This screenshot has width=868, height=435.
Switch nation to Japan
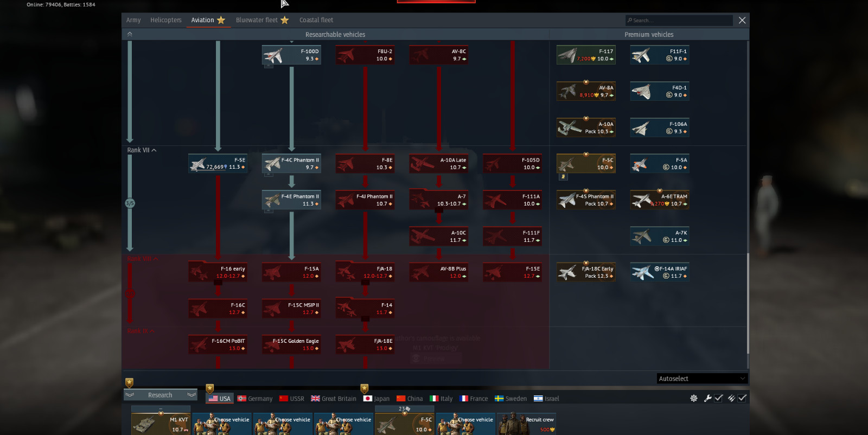tap(376, 399)
